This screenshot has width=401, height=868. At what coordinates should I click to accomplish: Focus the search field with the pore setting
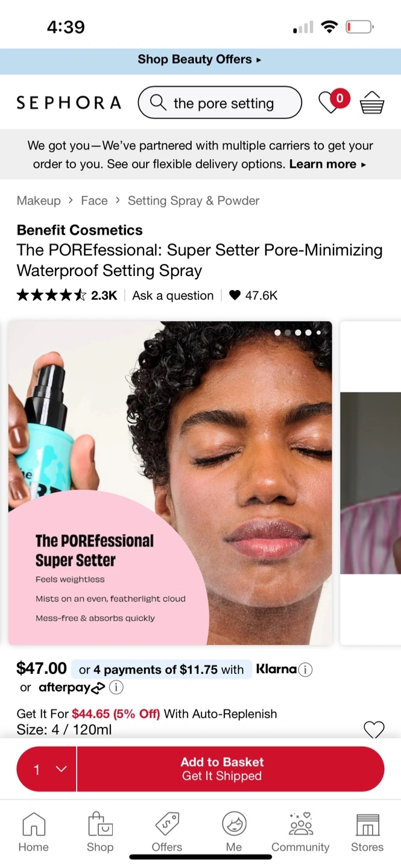tap(219, 102)
